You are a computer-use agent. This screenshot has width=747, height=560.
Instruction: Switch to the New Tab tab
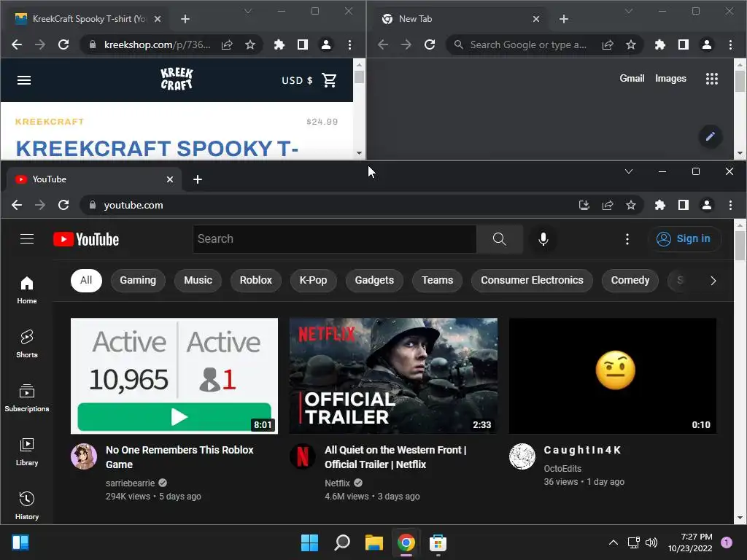click(x=460, y=19)
